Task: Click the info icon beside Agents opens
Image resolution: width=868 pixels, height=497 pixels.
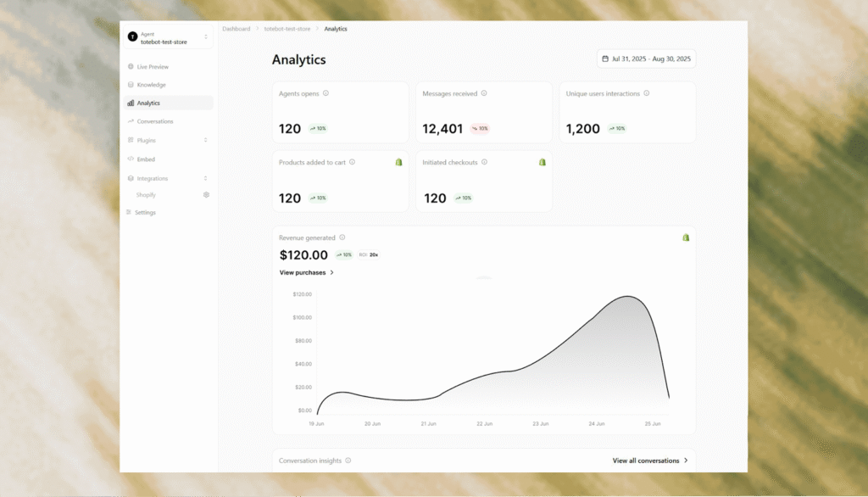Action: pyautogui.click(x=325, y=94)
